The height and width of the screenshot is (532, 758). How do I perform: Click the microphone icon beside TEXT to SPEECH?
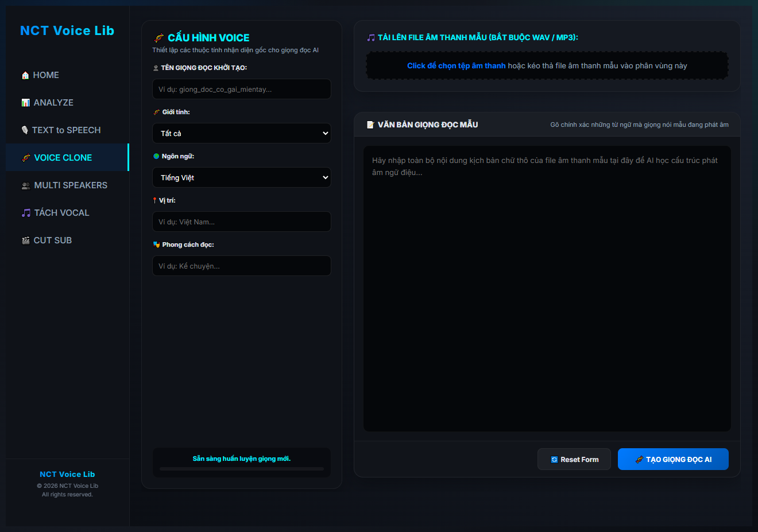(x=25, y=130)
